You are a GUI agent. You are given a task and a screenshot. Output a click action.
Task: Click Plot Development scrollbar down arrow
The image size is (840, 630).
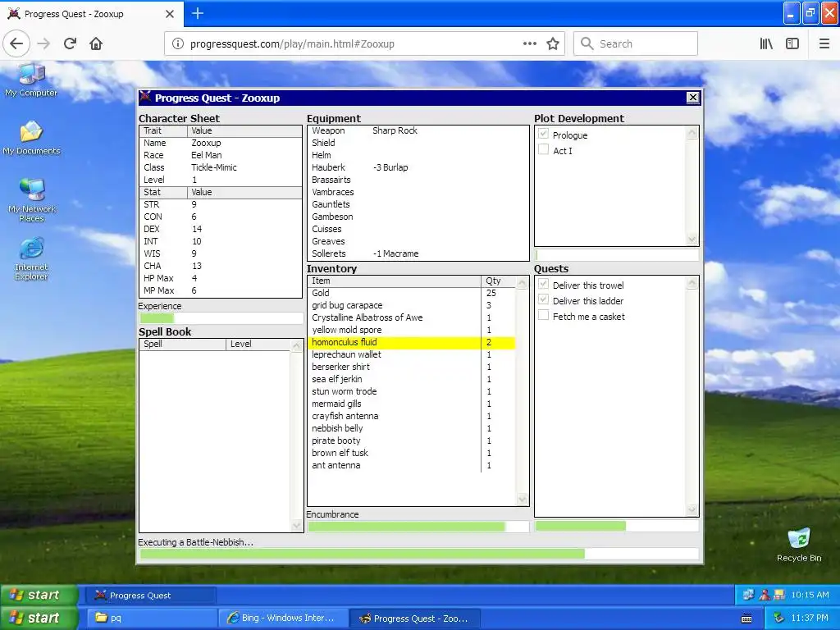click(x=692, y=239)
